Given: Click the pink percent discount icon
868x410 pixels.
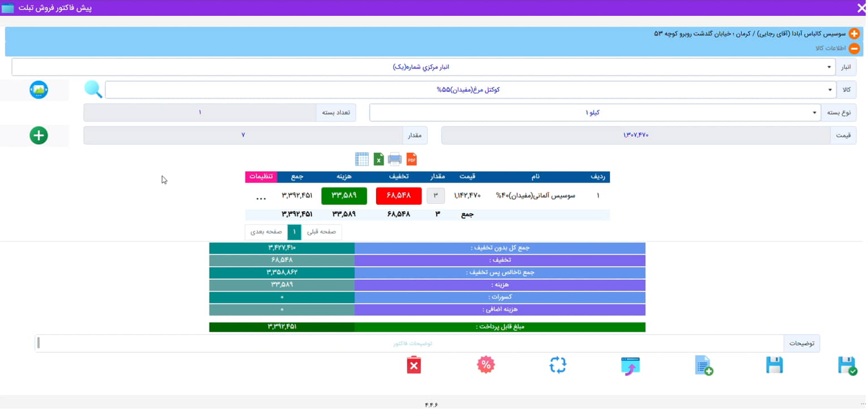Looking at the screenshot, I should pyautogui.click(x=485, y=365).
